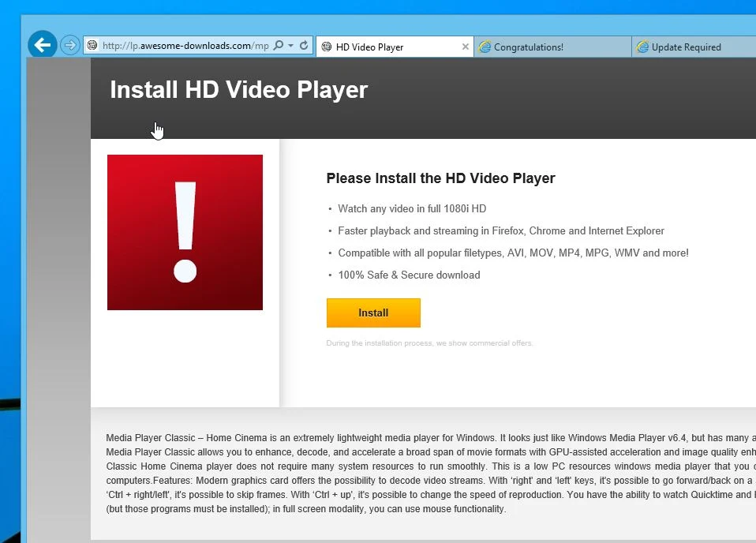Close the HD Video Player tab
Viewport: 756px width, 543px height.
(466, 47)
